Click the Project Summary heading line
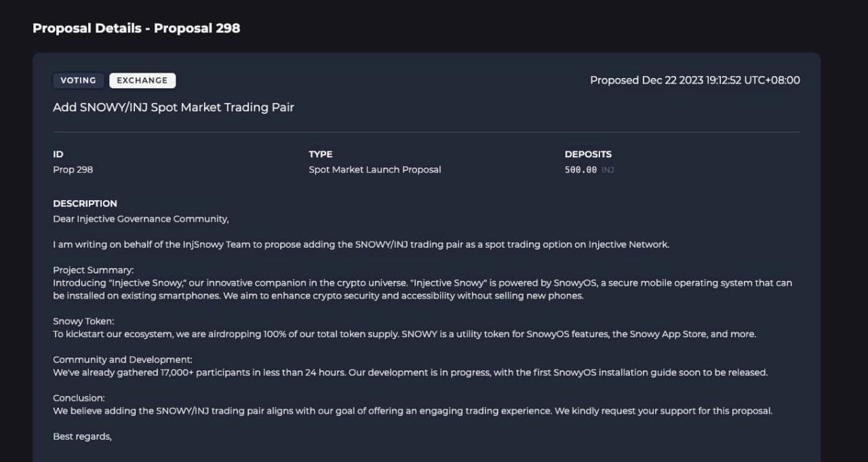 (x=94, y=270)
